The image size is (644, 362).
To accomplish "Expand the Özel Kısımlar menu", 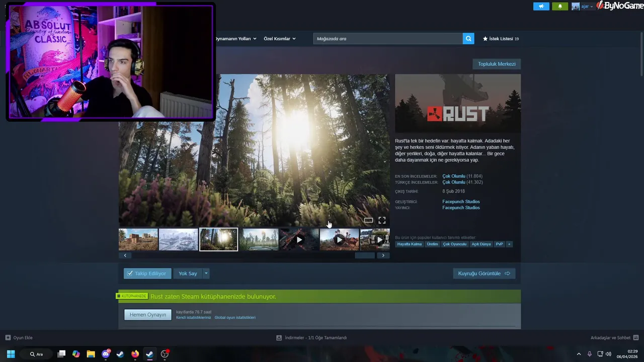I will pos(280,39).
